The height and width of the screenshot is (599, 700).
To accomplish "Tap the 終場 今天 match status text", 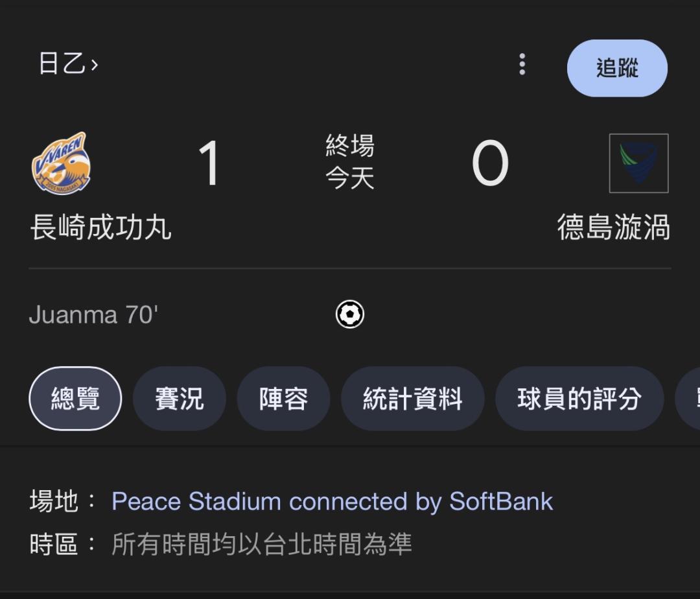I will tap(349, 161).
